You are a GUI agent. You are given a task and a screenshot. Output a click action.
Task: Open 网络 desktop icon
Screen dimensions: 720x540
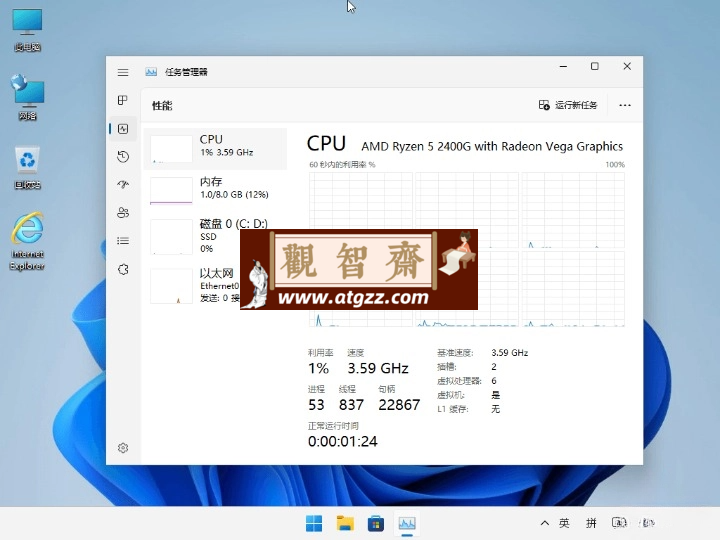(27, 97)
